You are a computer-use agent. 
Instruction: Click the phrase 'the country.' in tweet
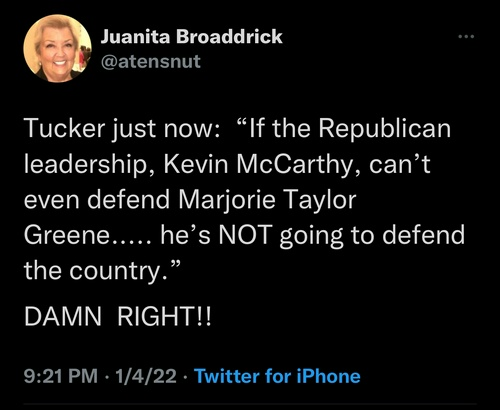(97, 270)
